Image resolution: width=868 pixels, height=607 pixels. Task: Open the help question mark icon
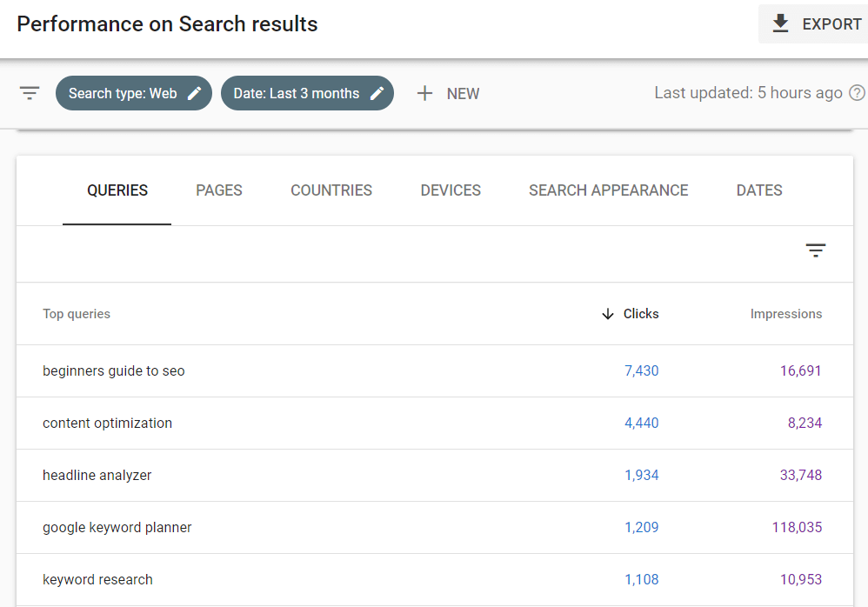point(858,92)
